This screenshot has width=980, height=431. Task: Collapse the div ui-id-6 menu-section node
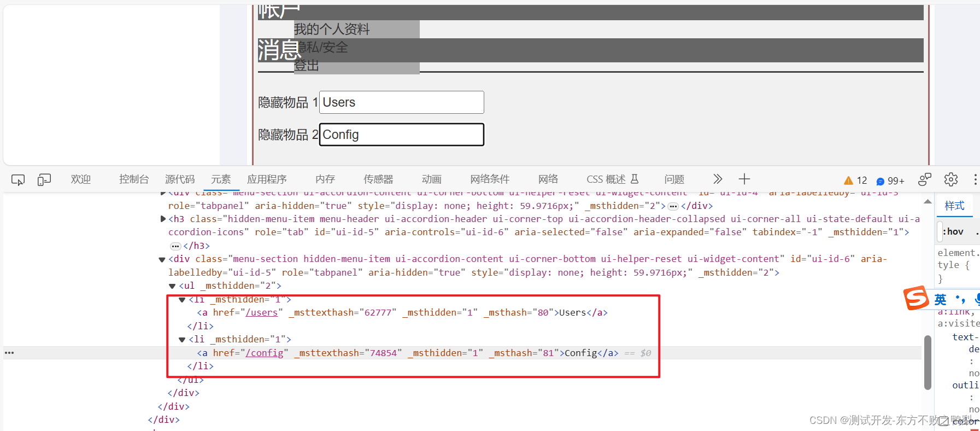click(162, 259)
